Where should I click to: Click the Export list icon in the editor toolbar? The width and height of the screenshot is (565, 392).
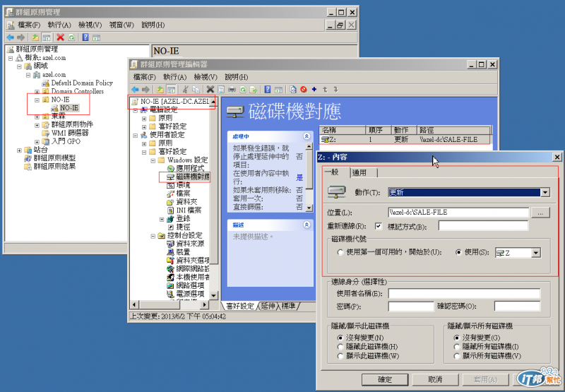click(253, 90)
